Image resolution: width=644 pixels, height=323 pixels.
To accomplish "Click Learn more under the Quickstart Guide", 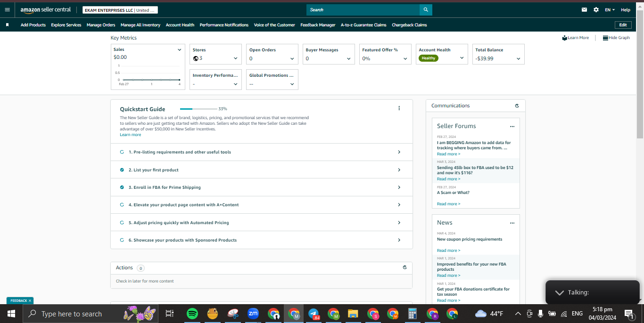I will click(130, 135).
